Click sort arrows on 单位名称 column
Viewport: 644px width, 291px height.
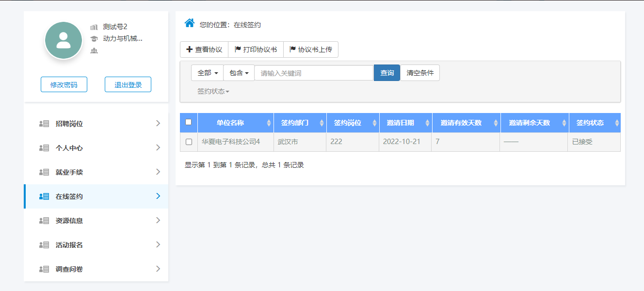click(269, 123)
